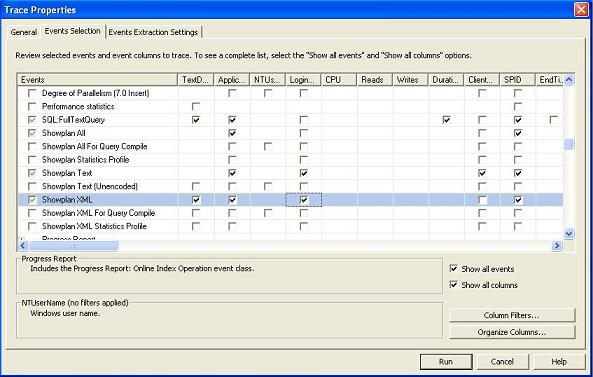Screen dimensions: 593x377
Task: Select Showplan Statistics Profile row label
Action: [85, 160]
